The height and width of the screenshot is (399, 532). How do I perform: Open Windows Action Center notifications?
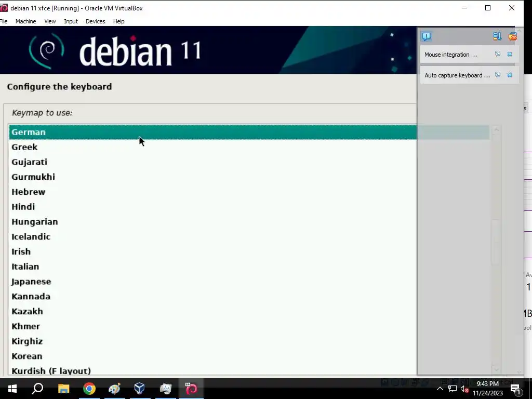[x=516, y=389]
